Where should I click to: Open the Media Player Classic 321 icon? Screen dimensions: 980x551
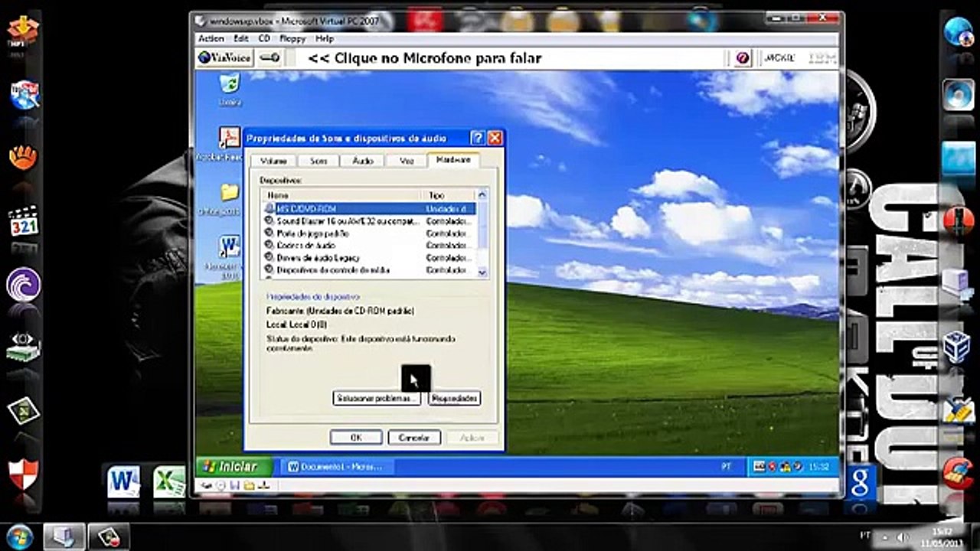coord(23,221)
